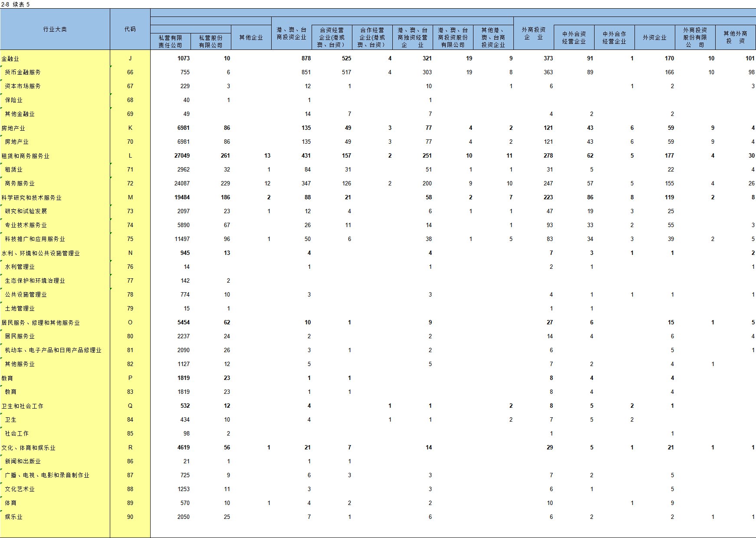The width and height of the screenshot is (756, 538).
Task: Select the 广播、电视、电影和录音制作业 row label
Action: coord(47,475)
